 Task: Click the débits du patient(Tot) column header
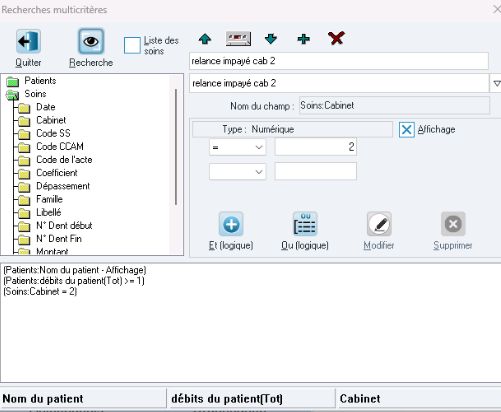point(252,398)
